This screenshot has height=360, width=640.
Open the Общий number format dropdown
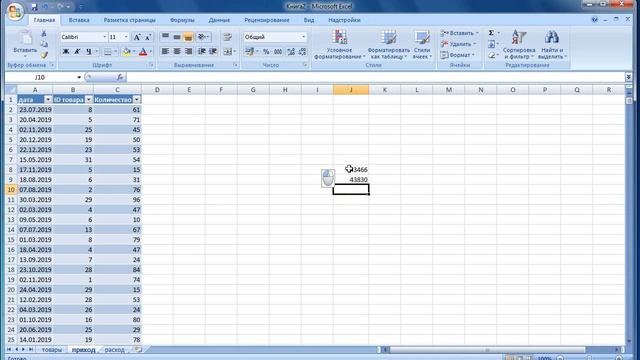303,37
